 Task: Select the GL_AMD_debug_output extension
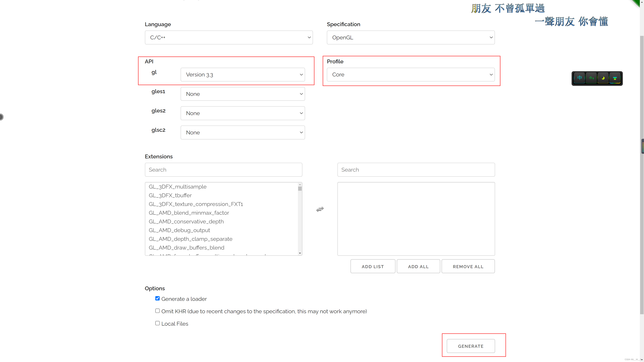pos(179,230)
